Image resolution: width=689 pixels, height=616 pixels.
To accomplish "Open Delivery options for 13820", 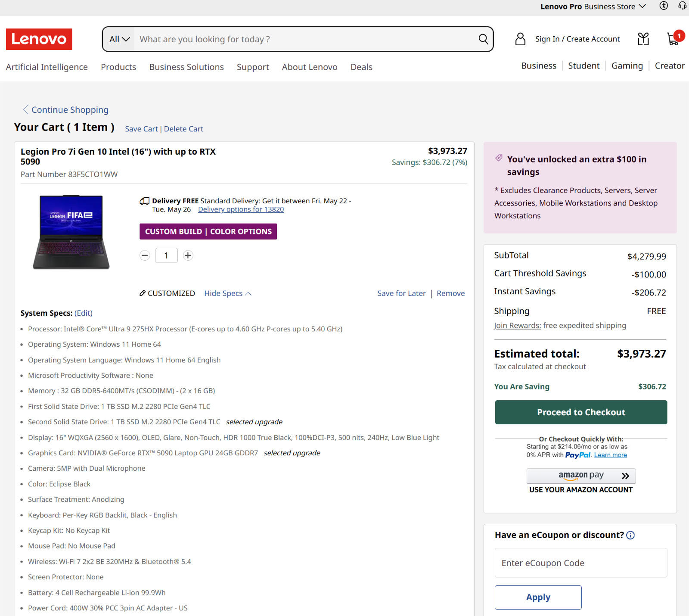I will (241, 209).
